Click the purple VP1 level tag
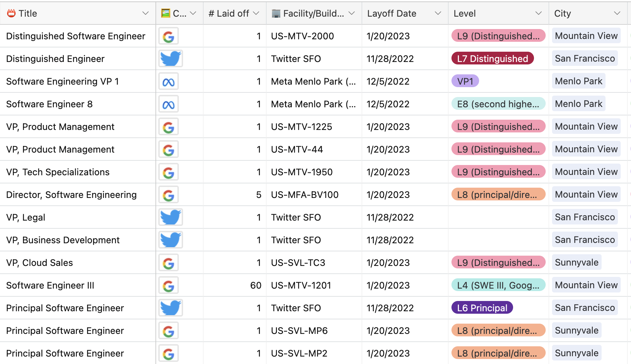 465,81
